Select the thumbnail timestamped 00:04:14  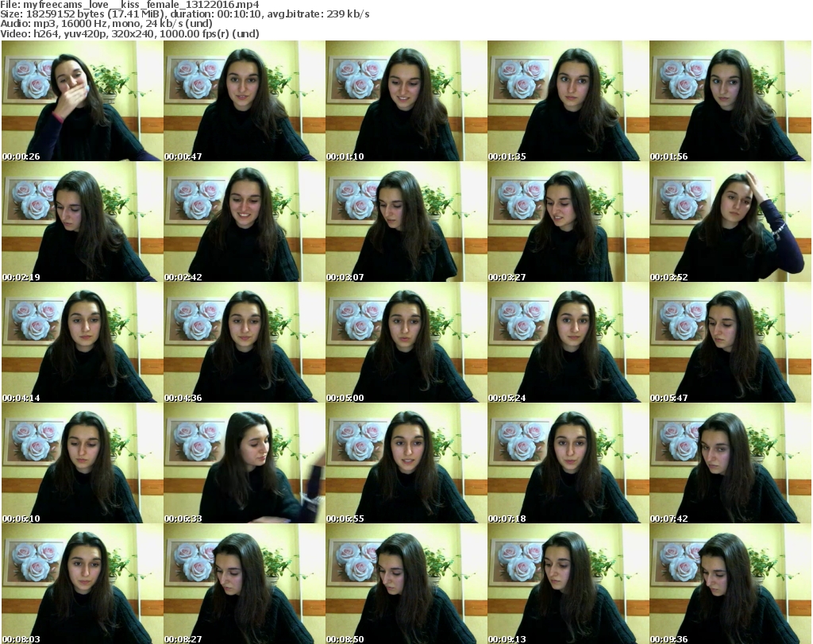point(82,343)
